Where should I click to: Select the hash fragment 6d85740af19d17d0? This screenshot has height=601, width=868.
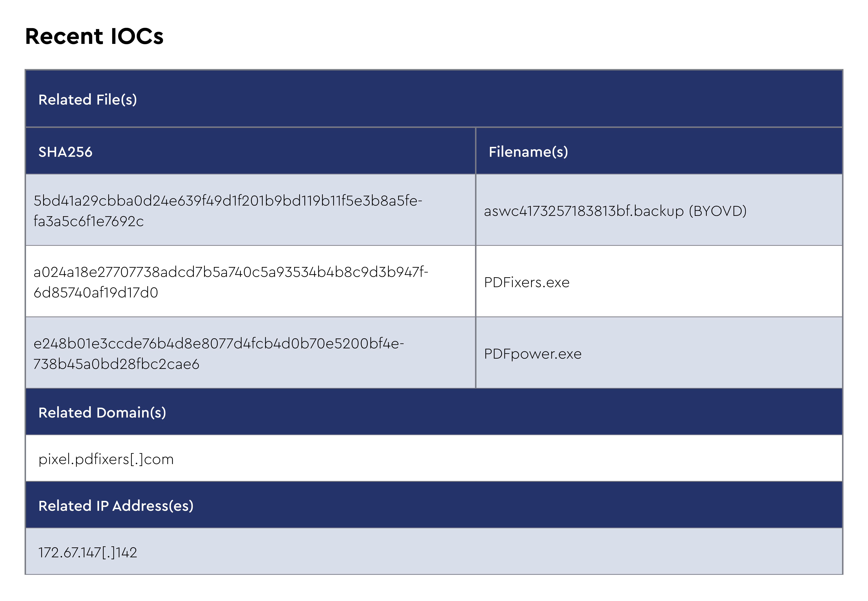[96, 293]
